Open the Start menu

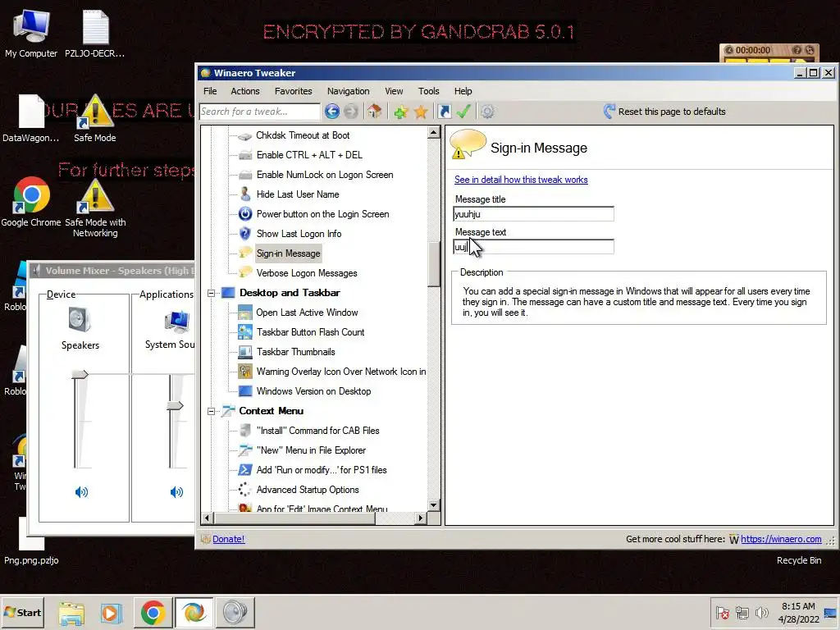click(22, 612)
